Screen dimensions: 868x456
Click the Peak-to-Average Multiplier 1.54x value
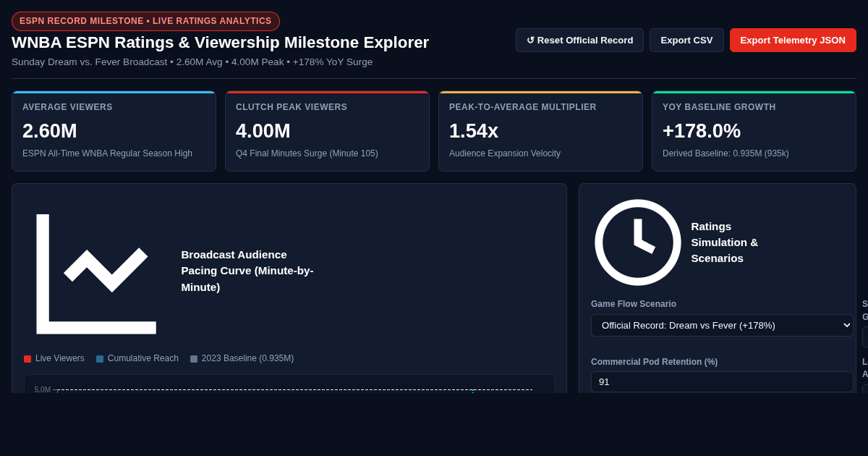474,131
